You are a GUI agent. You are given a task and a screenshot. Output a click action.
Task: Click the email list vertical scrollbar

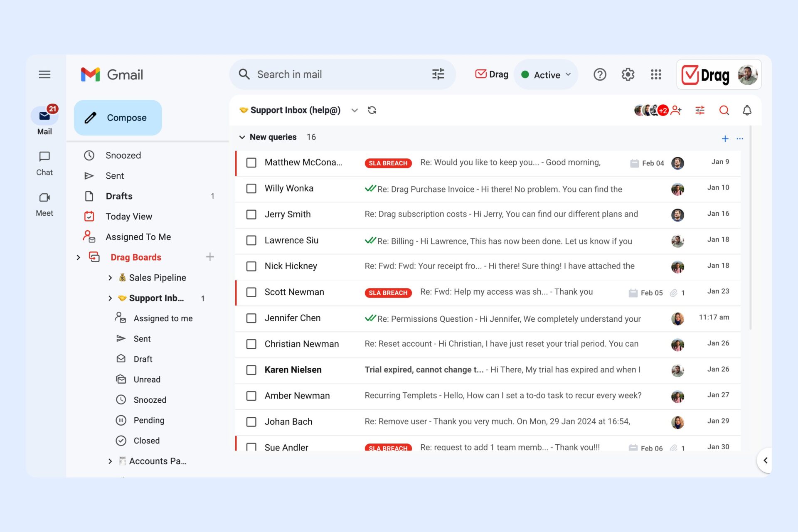pos(751,229)
